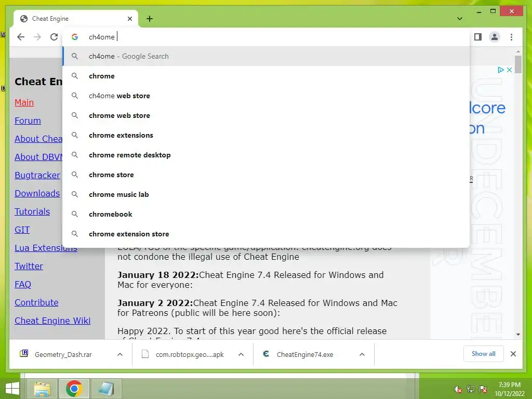Click the WinRAR icon of Geometry_Dash.rar
The height and width of the screenshot is (399, 532).
click(24, 353)
